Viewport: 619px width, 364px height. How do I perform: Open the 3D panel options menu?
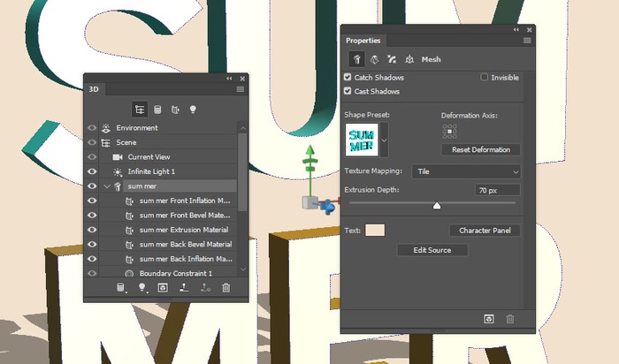[240, 89]
